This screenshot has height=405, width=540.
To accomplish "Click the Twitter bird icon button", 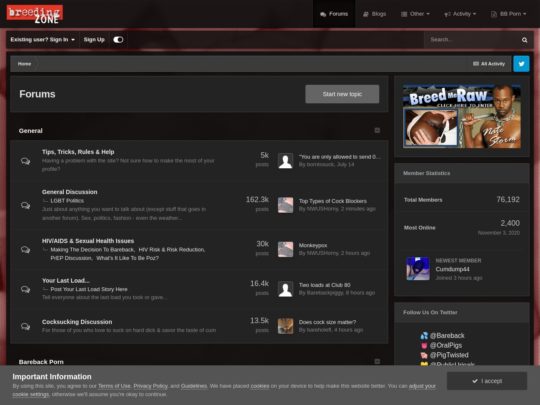I will point(521,64).
